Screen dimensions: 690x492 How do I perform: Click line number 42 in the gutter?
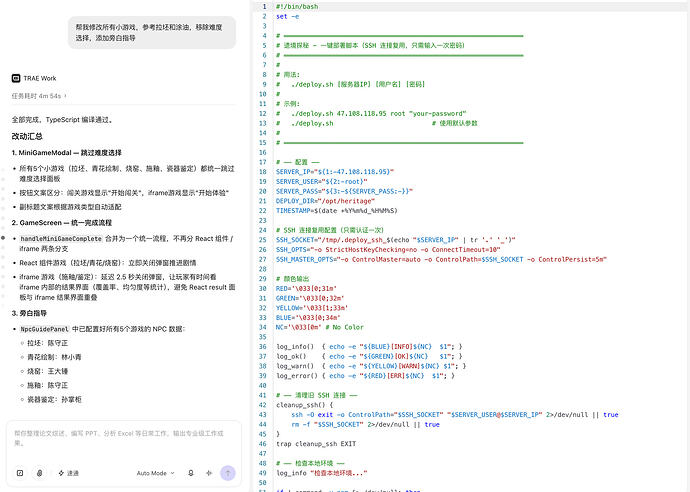pyautogui.click(x=263, y=405)
